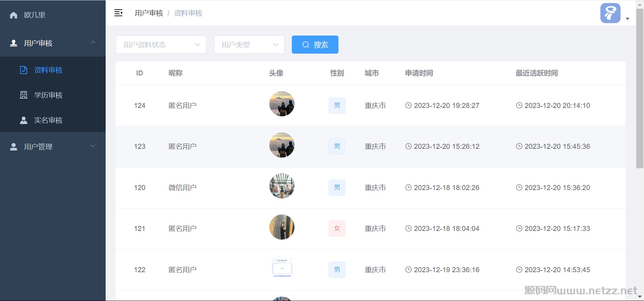644x301 pixels.
Task: Open avatar thumbnail of user 124
Action: tap(282, 104)
